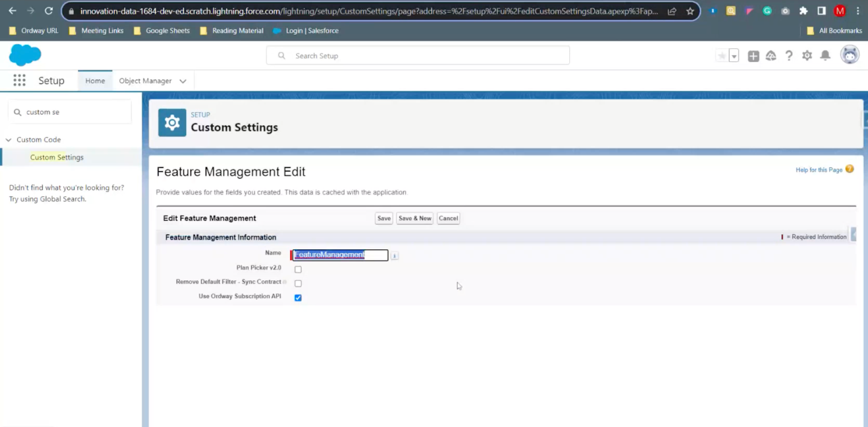Go back with the browser back arrow
The height and width of the screenshot is (427, 868).
pyautogui.click(x=12, y=11)
